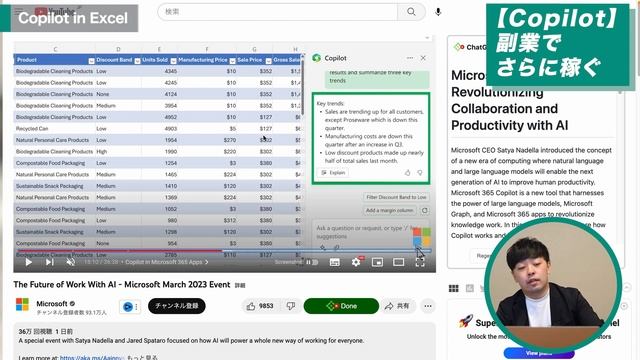The image size is (640, 360).
Task: Unmute the video using the speaker icon
Action: click(x=71, y=262)
